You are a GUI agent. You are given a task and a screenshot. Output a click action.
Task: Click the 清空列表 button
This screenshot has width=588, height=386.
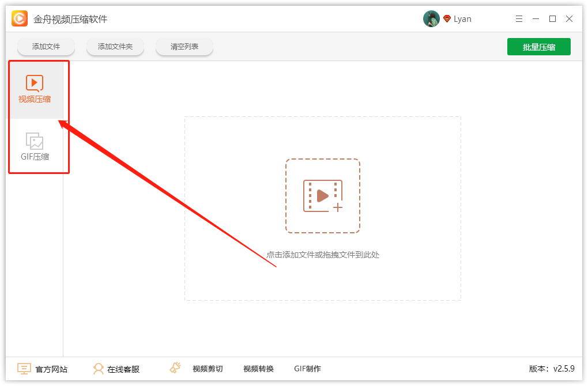tap(184, 47)
